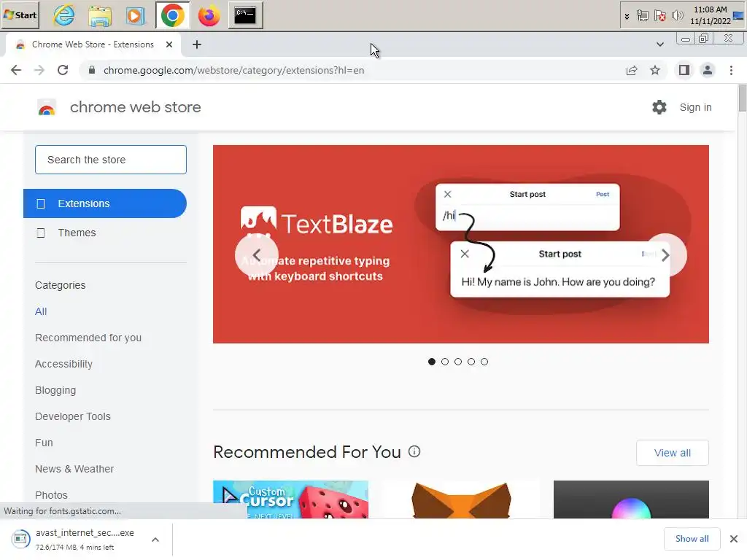
Task: Select the second carousel dot
Action: (x=445, y=362)
